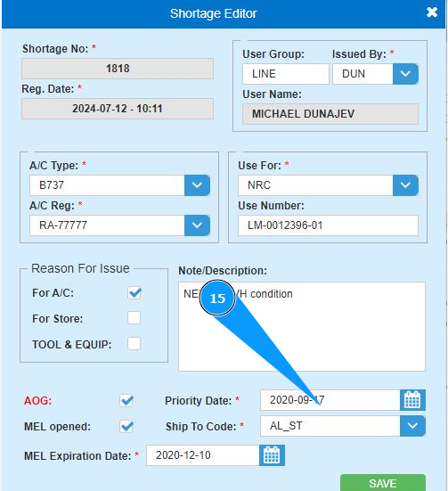
Task: Click the Shortage Editor title text
Action: coord(214,13)
